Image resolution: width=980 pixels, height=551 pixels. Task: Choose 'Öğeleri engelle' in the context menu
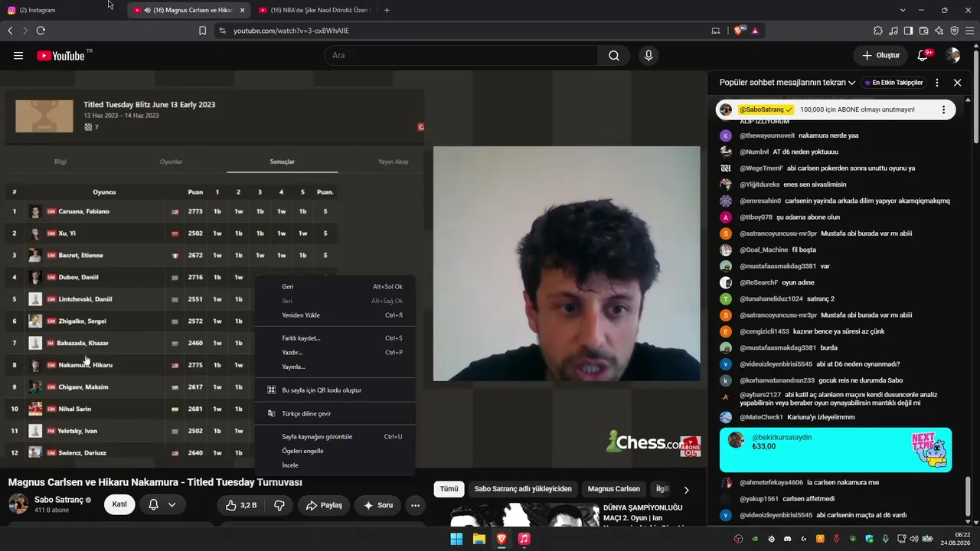pos(335,451)
